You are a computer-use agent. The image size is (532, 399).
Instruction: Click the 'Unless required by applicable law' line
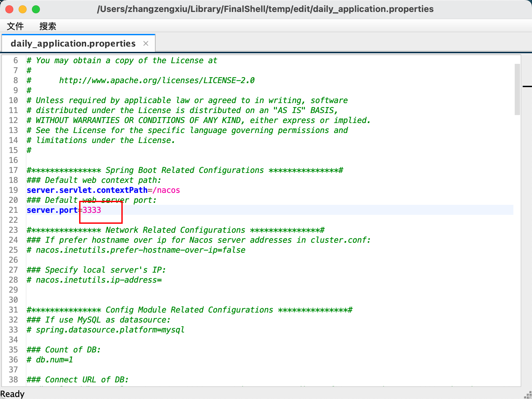tap(187, 100)
